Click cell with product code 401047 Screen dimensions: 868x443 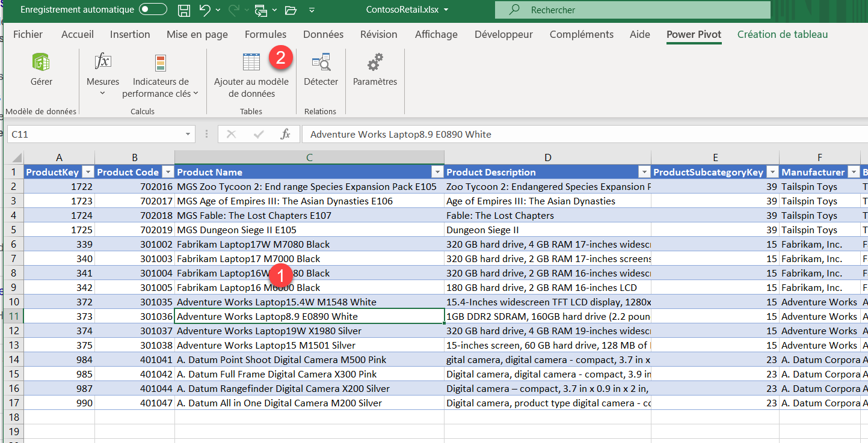(x=135, y=403)
